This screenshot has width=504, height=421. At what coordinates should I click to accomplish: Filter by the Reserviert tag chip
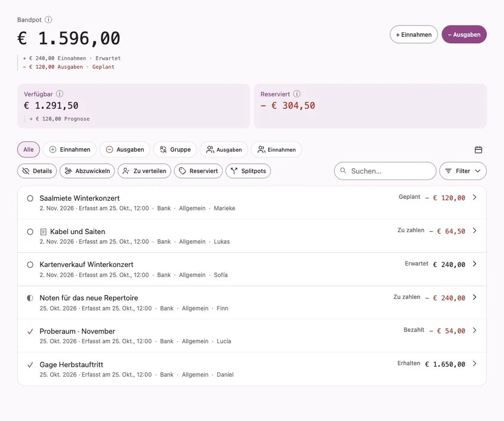tap(198, 171)
